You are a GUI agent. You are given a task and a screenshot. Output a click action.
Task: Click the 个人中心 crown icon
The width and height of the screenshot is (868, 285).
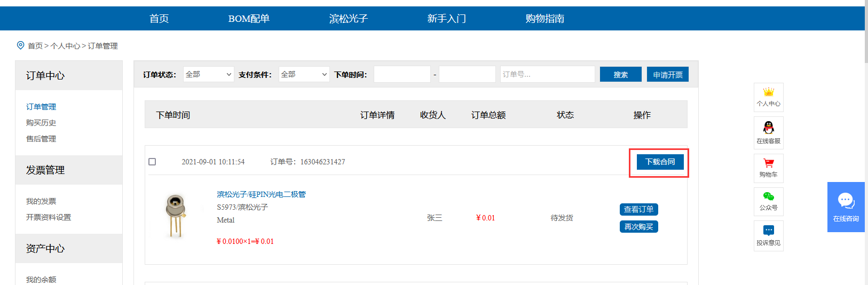[x=768, y=92]
